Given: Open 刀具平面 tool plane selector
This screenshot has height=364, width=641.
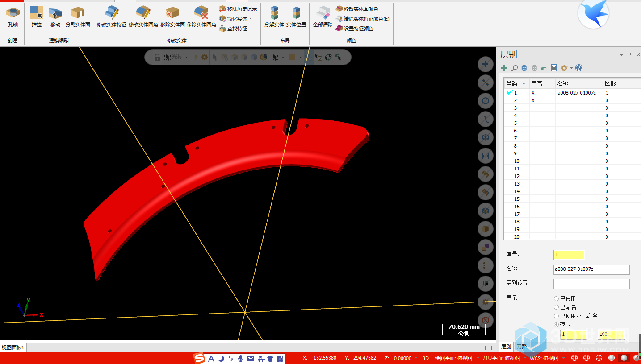Looking at the screenshot, I should 501,358.
